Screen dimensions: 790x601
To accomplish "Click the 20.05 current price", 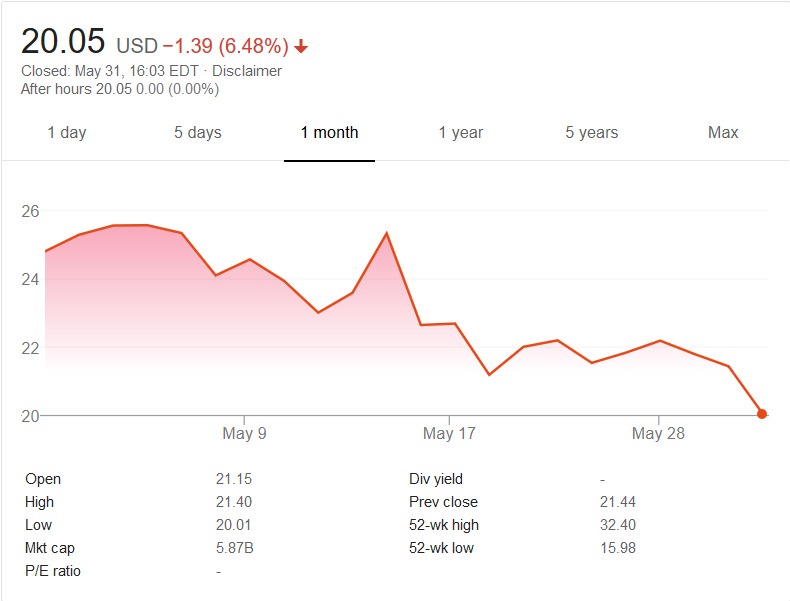I will pyautogui.click(x=62, y=42).
